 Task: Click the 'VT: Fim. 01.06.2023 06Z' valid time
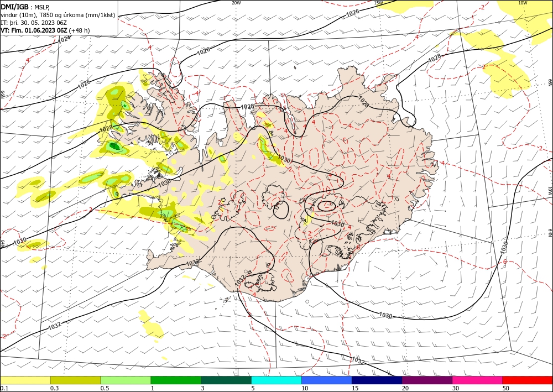34,30
